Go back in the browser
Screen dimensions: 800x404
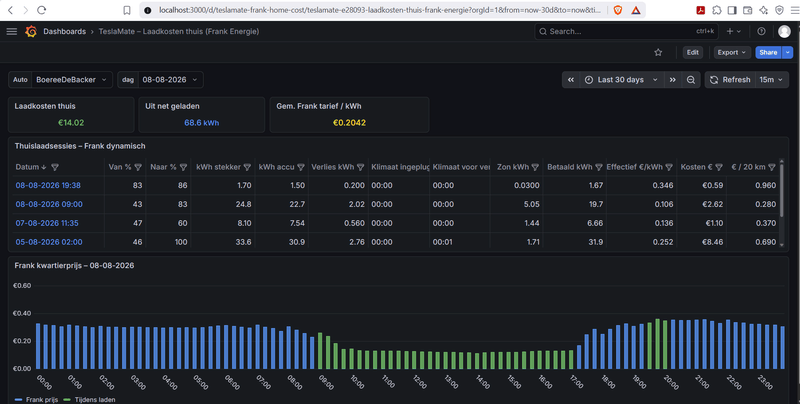point(10,10)
